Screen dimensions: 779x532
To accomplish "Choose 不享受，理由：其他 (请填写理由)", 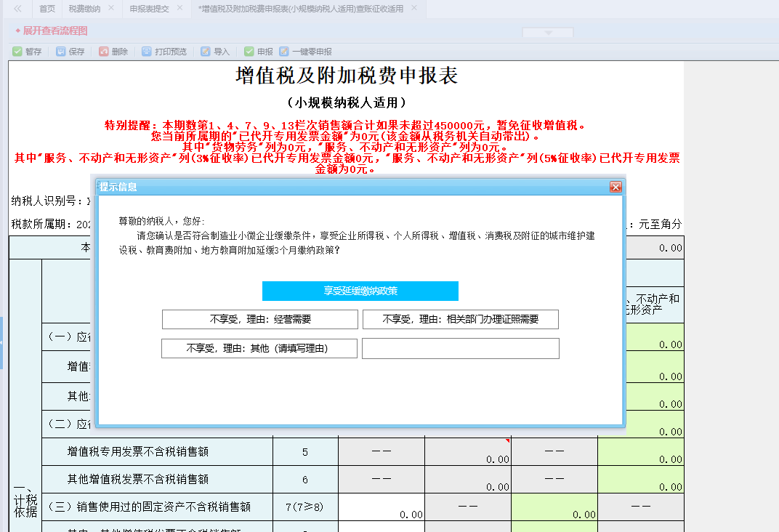I will 259,348.
